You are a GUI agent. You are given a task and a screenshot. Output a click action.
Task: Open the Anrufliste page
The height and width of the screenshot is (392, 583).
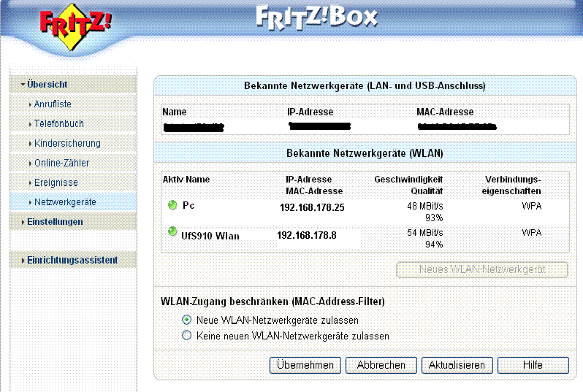coord(53,104)
